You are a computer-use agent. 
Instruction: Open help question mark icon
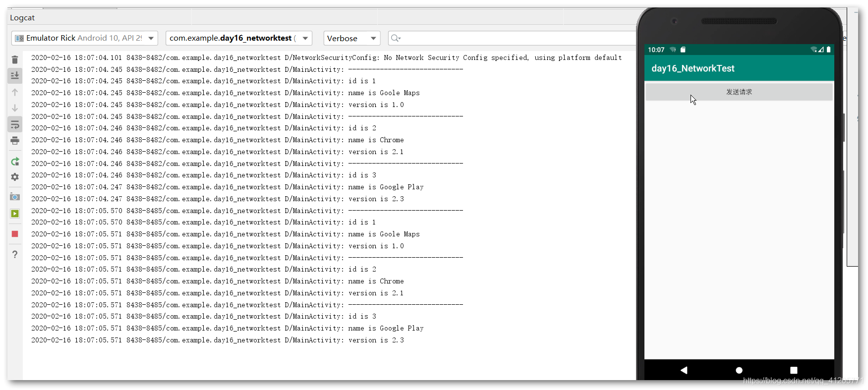(x=15, y=254)
